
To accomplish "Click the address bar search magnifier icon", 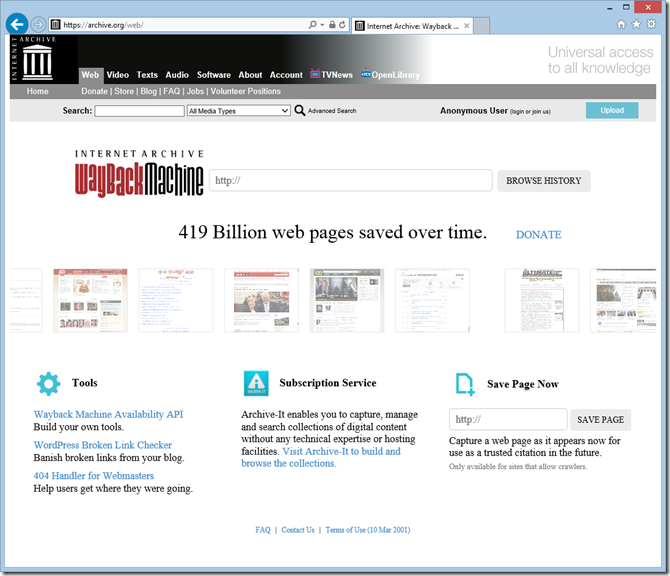I will coord(312,25).
